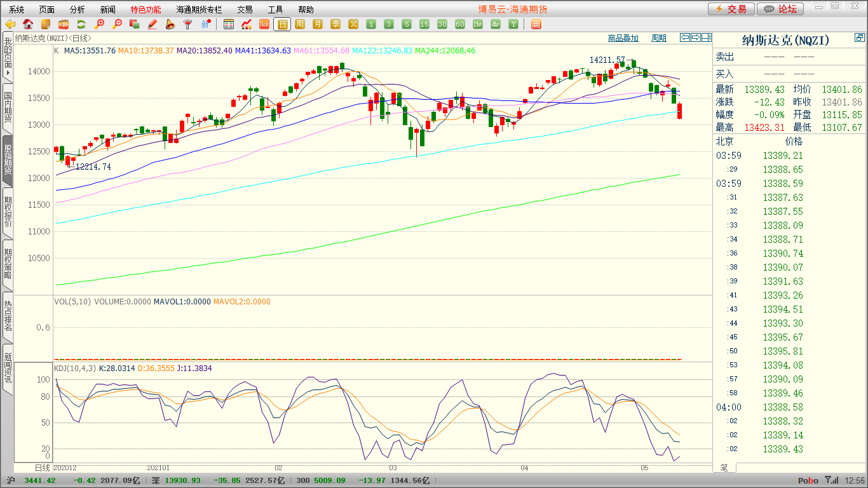Switch chart to 2hr period

pyautogui.click(x=478, y=24)
